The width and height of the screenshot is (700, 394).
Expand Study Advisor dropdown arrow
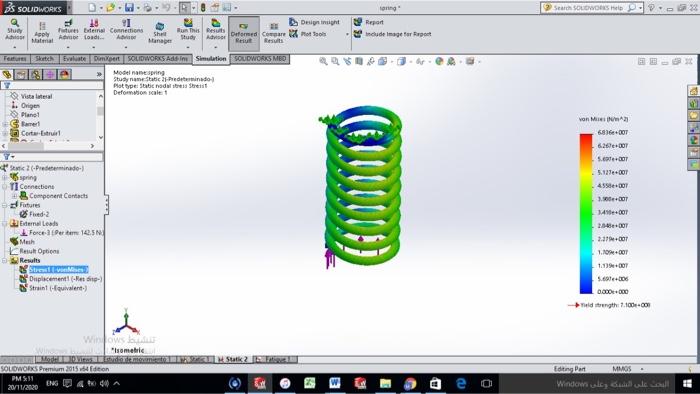[15, 47]
